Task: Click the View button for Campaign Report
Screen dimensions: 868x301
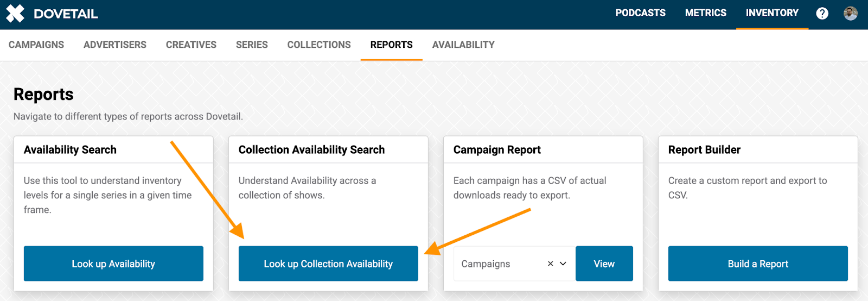Action: (604, 264)
